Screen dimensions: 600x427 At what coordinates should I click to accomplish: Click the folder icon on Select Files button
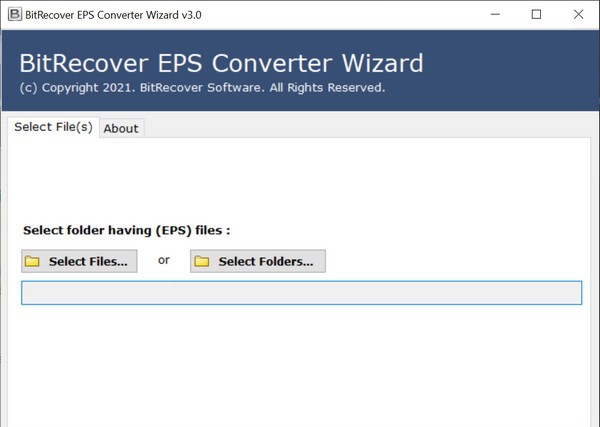32,261
